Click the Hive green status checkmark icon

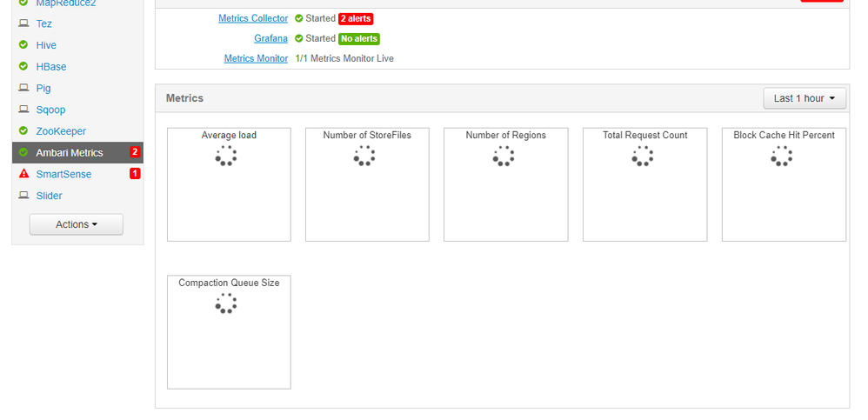(x=23, y=45)
